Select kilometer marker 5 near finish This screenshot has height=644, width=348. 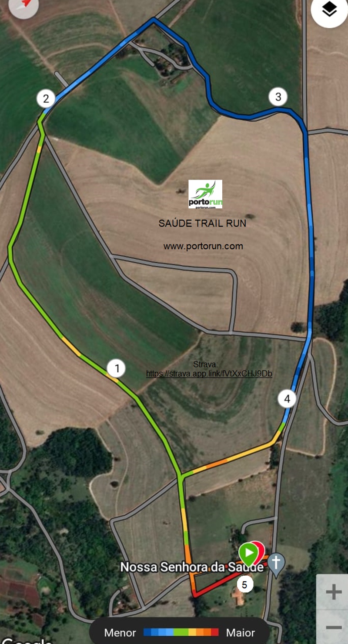(244, 585)
